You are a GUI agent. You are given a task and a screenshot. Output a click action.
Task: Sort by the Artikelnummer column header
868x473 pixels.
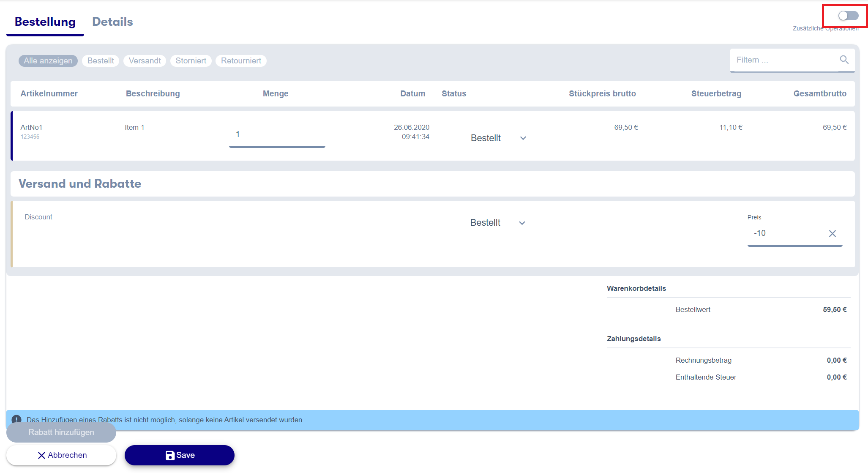point(49,94)
